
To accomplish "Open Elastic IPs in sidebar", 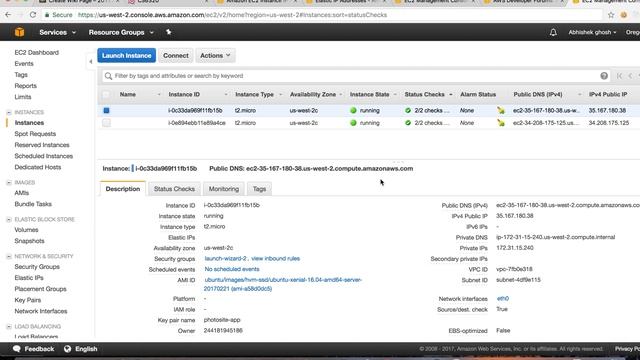I will 29,278.
